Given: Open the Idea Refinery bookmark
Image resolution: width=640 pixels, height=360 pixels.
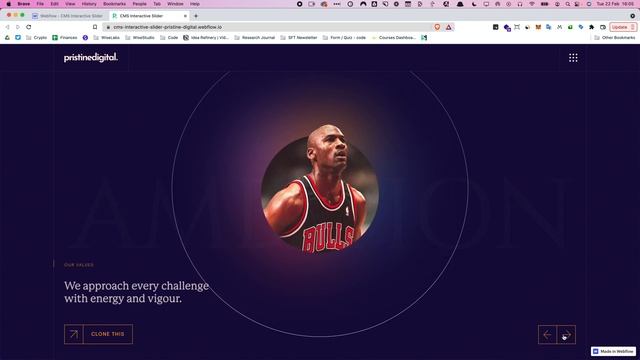Looking at the screenshot, I should point(206,38).
